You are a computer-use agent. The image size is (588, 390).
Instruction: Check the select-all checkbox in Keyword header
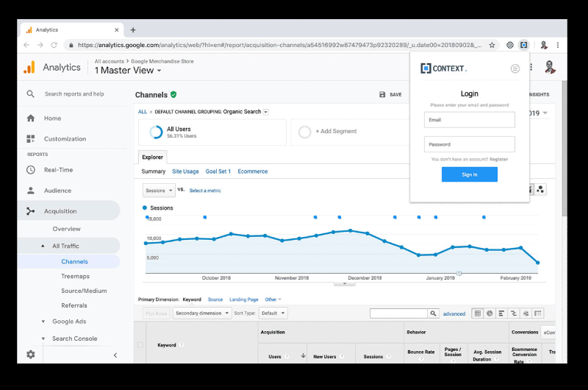click(x=140, y=344)
